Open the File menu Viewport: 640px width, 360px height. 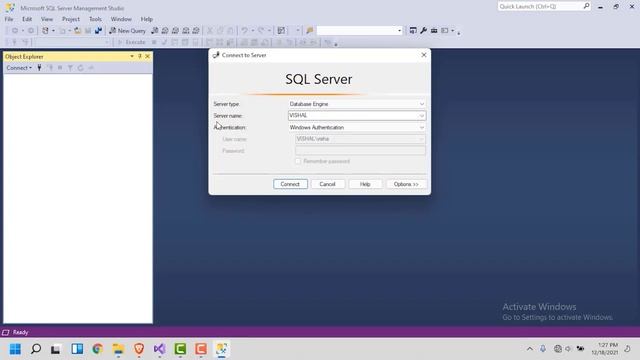(9, 19)
